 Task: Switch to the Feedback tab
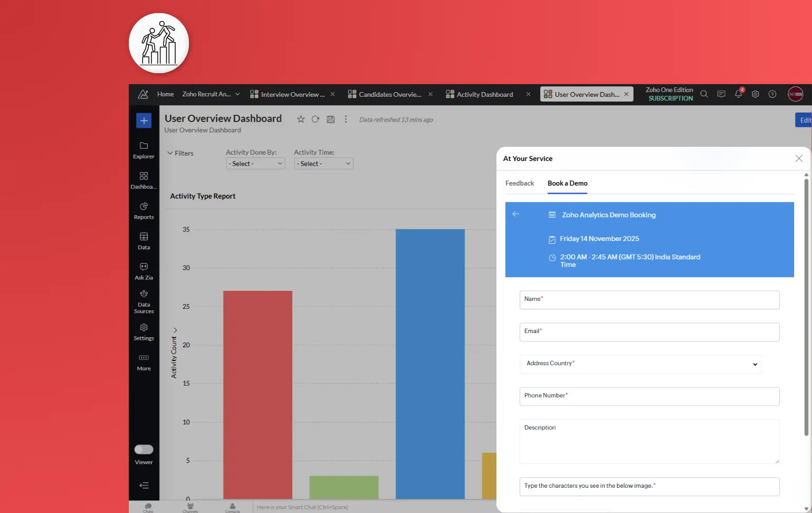520,183
